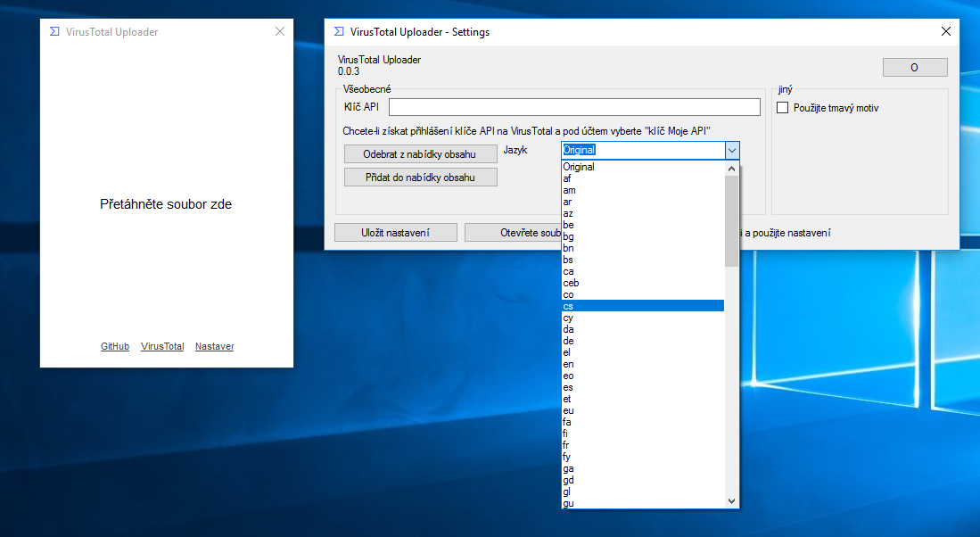Viewport: 980px width, 537px height.
Task: Close the VirusTotal Uploader main window
Action: tap(280, 31)
